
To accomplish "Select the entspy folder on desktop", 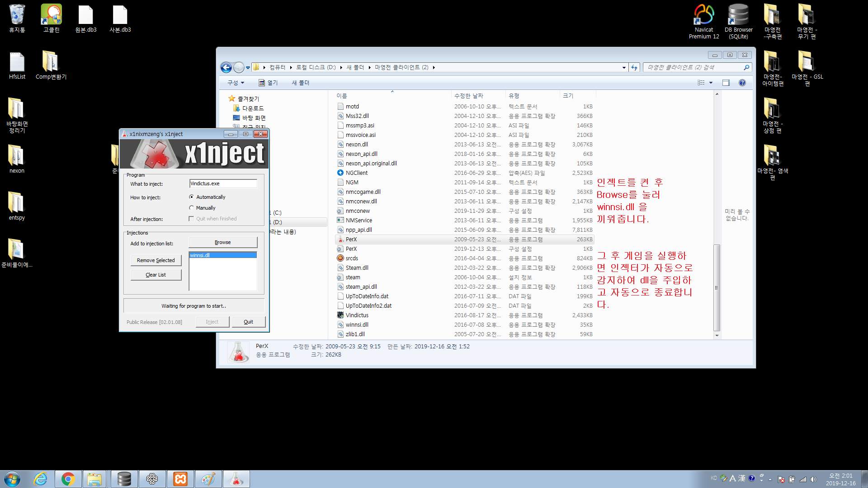I will coord(17,206).
